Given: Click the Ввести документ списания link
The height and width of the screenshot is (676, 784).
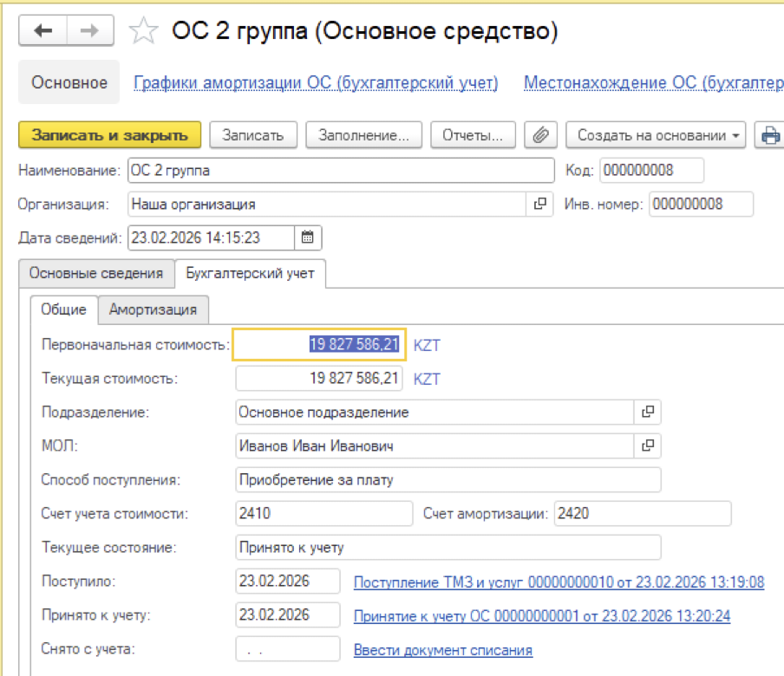Looking at the screenshot, I should (442, 650).
